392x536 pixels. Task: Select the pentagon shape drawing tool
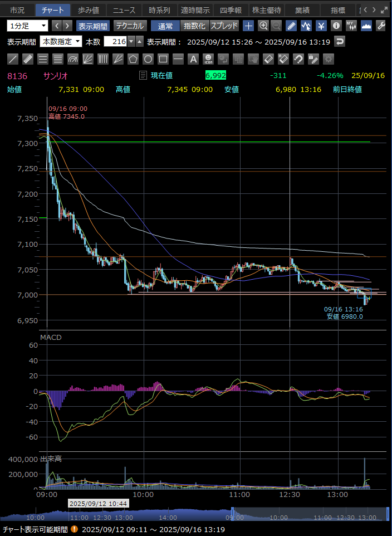pos(133,59)
